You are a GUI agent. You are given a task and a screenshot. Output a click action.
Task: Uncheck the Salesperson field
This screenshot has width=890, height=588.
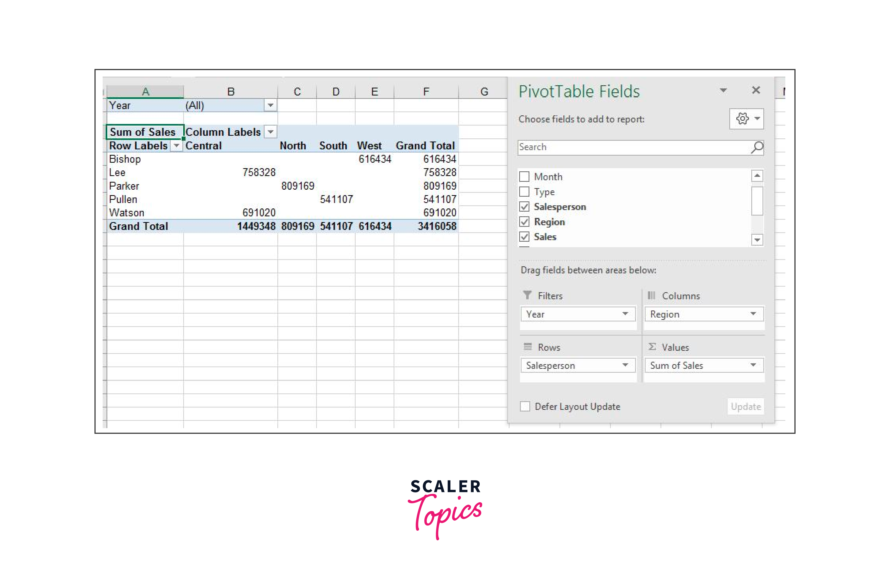click(524, 207)
